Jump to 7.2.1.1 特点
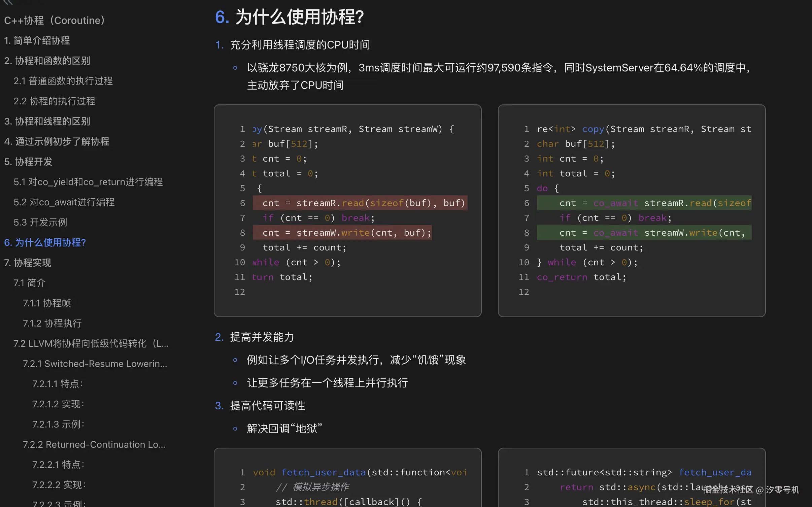812x507 pixels. click(x=58, y=384)
